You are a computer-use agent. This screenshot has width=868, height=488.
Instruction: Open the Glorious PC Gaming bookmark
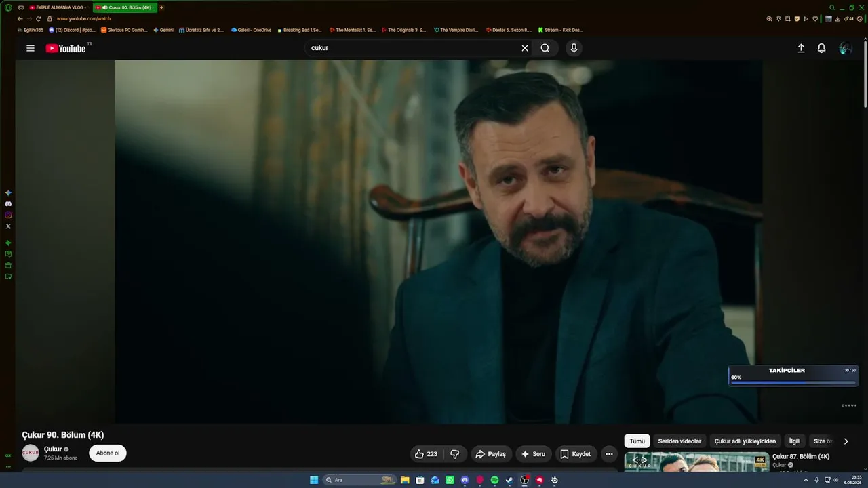coord(124,30)
